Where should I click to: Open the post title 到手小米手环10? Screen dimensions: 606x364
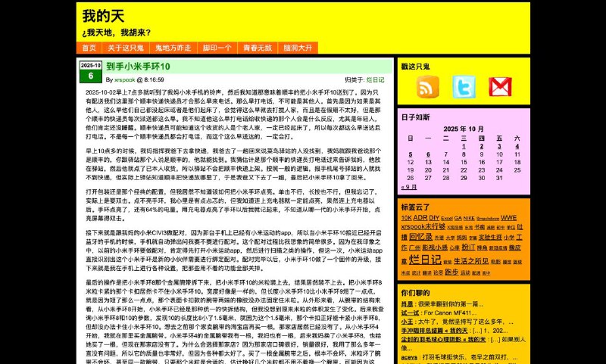[x=138, y=67]
